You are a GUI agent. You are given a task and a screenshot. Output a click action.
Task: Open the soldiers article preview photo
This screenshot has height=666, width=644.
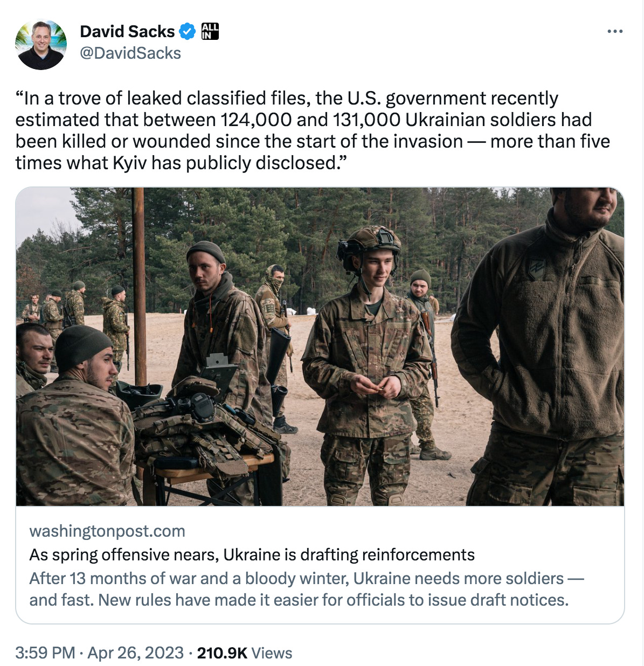320,347
